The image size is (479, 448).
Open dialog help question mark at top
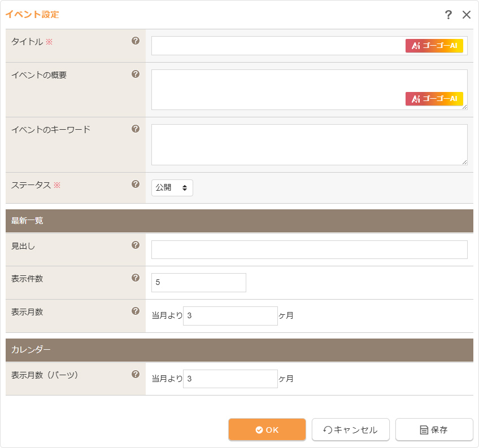[448, 15]
